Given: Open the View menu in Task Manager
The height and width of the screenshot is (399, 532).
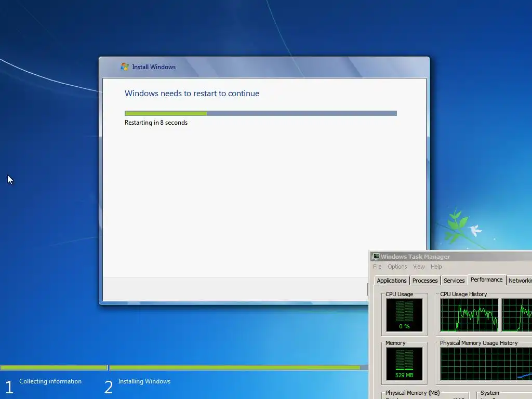Looking at the screenshot, I should click(x=419, y=267).
